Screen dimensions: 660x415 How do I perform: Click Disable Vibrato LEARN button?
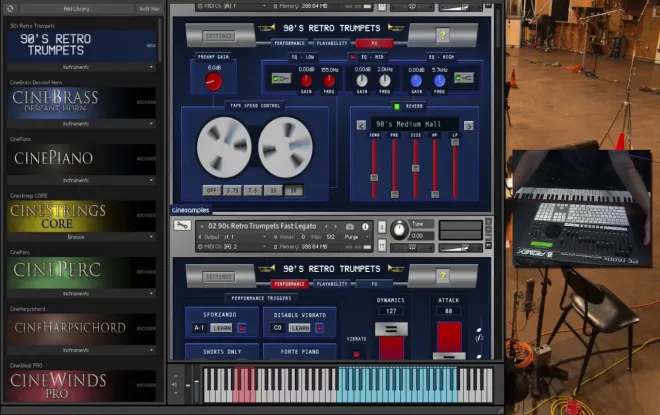(x=300, y=328)
